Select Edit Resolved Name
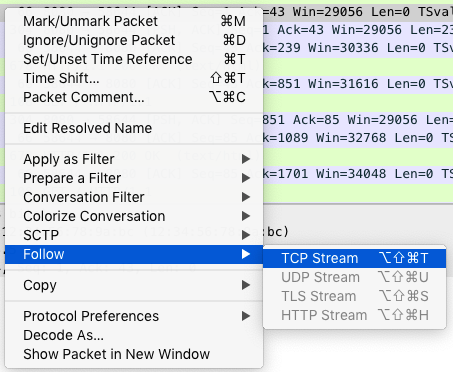 [x=134, y=128]
